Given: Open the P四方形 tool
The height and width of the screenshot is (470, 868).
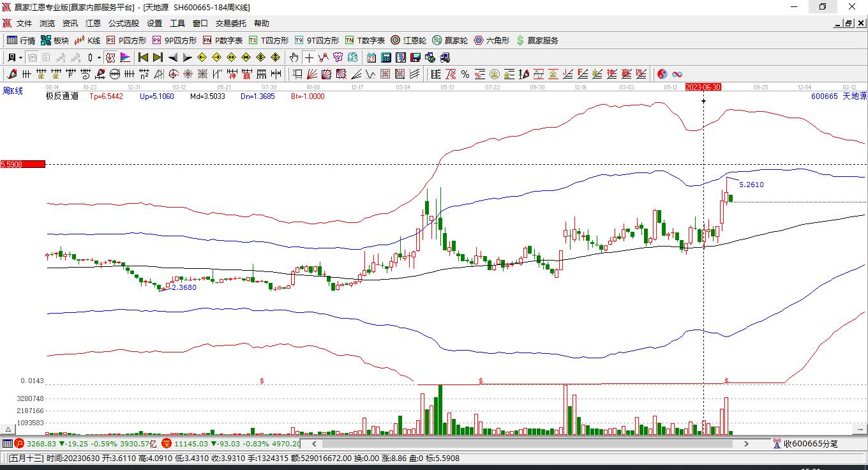Looking at the screenshot, I should point(126,40).
